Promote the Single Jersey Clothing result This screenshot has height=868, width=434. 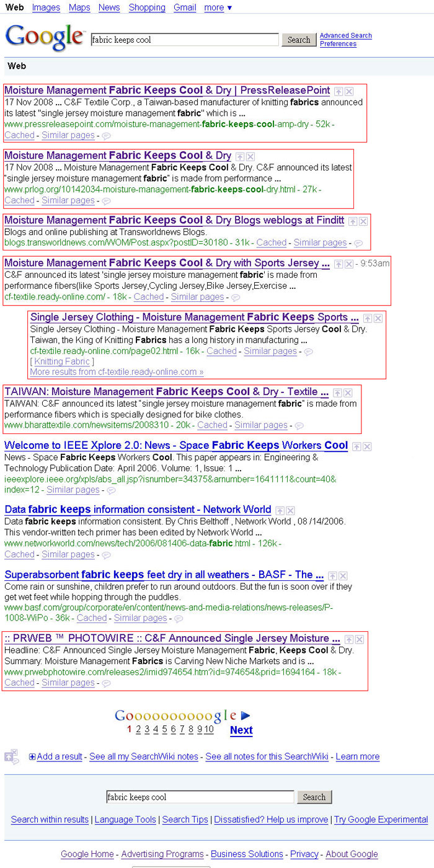coord(368,318)
